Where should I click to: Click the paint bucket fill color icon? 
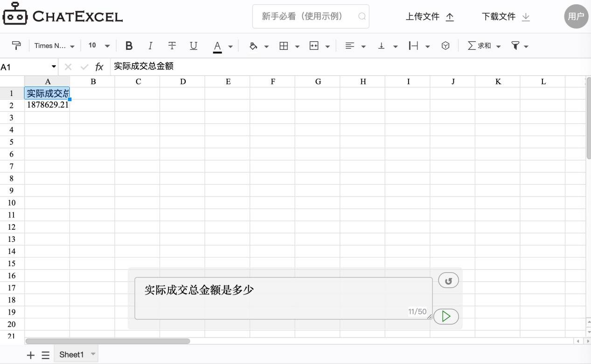pos(253,46)
